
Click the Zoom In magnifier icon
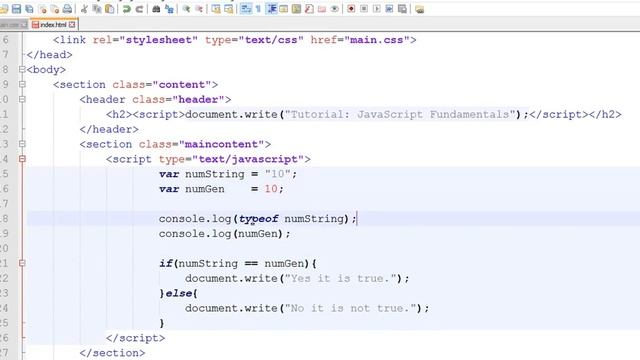point(187,9)
